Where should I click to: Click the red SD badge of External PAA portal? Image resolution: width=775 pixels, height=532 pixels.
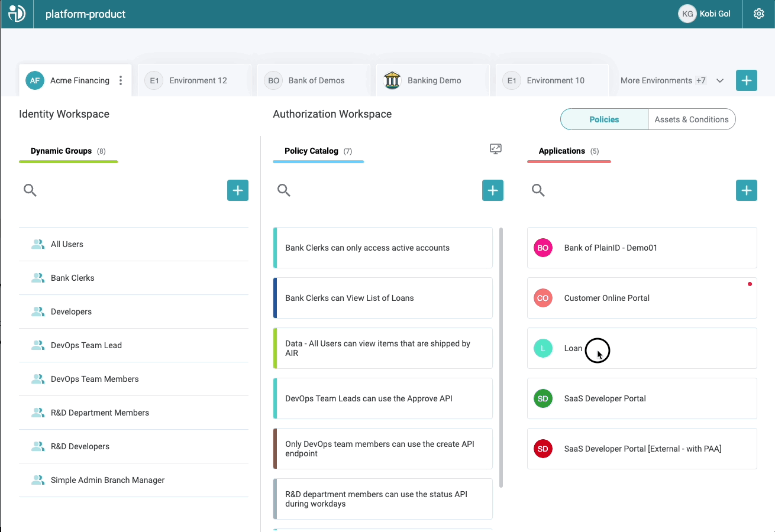pos(543,449)
